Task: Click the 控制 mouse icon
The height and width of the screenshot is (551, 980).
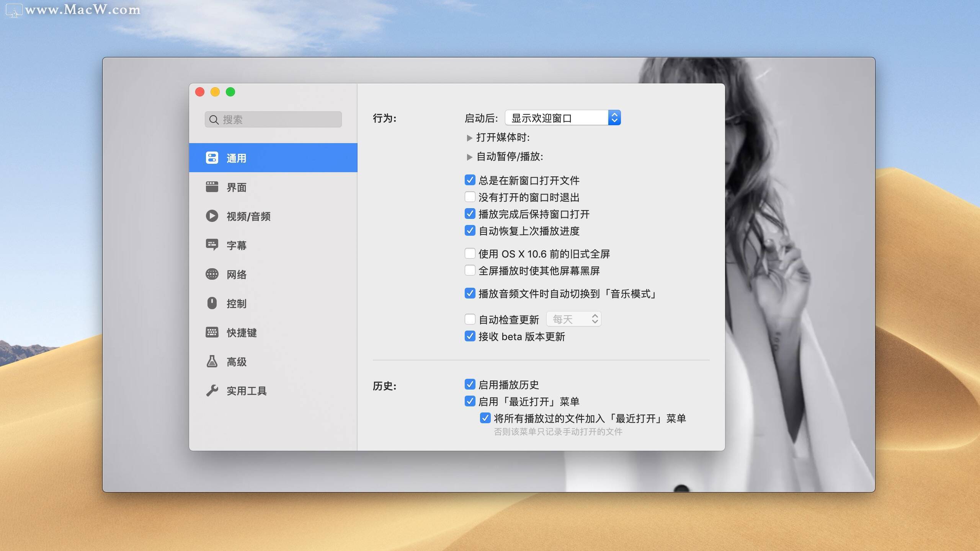Action: 212,303
